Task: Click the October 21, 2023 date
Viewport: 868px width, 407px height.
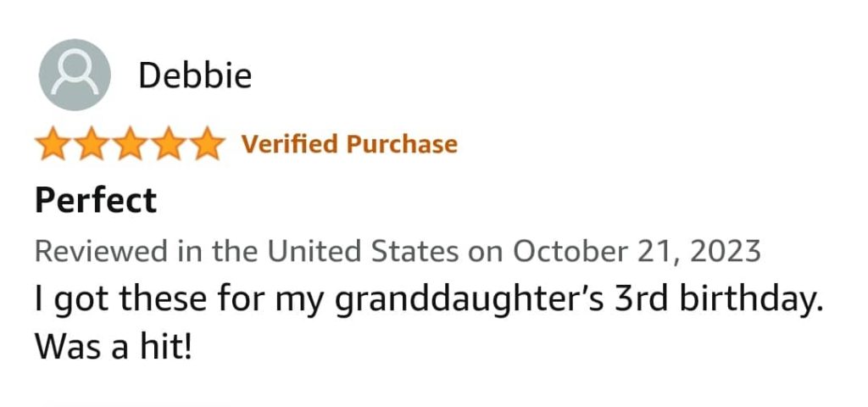Action: (637, 252)
